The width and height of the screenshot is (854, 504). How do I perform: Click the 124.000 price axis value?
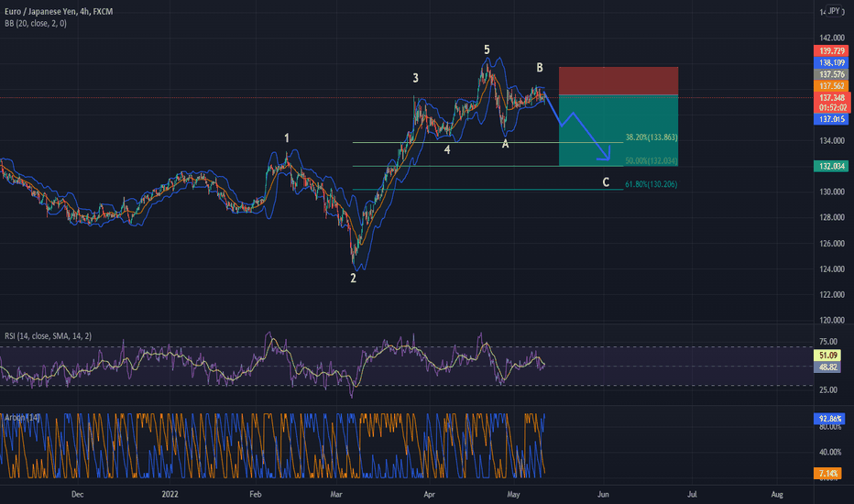[832, 269]
